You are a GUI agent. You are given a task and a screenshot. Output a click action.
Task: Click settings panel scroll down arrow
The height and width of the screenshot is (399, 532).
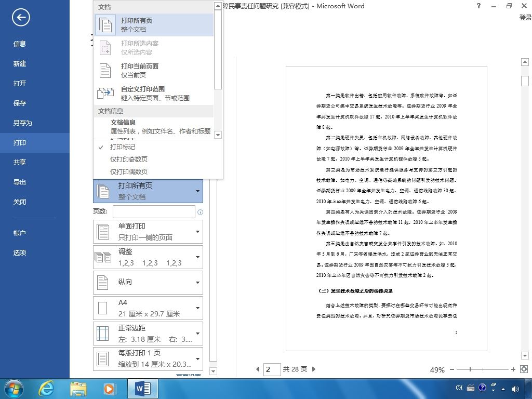point(213,371)
